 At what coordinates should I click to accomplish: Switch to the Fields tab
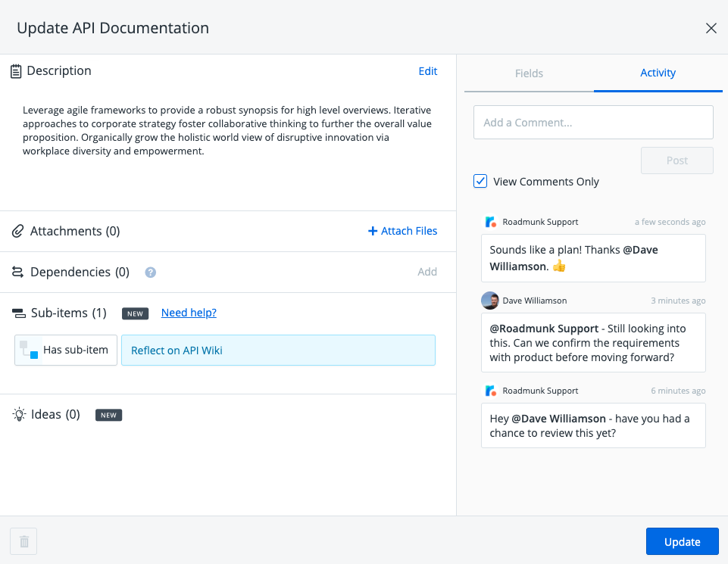[529, 73]
